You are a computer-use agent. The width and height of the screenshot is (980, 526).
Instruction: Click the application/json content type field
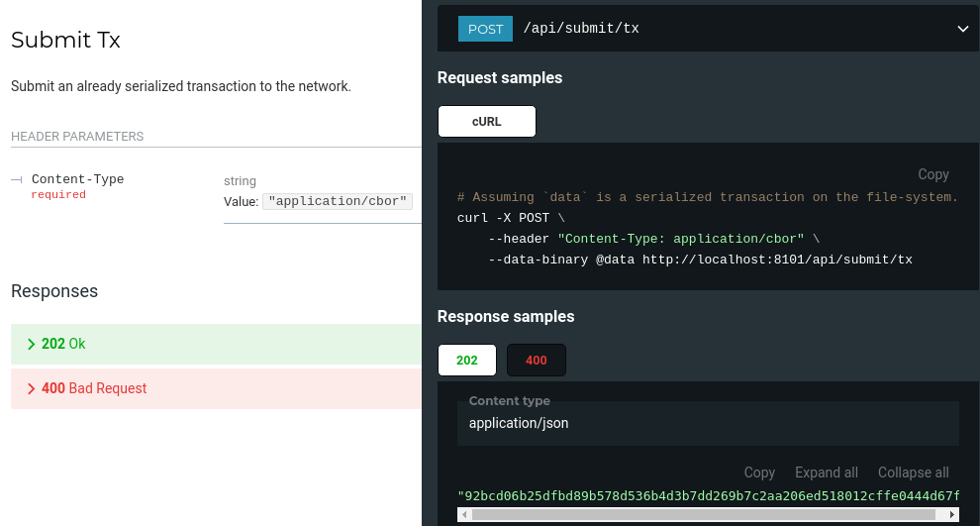(519, 423)
